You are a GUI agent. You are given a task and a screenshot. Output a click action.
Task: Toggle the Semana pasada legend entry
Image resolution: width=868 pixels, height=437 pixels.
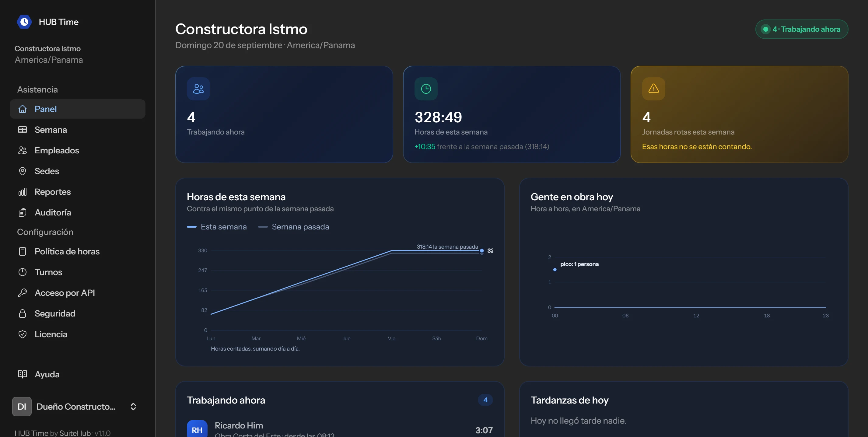click(x=293, y=227)
